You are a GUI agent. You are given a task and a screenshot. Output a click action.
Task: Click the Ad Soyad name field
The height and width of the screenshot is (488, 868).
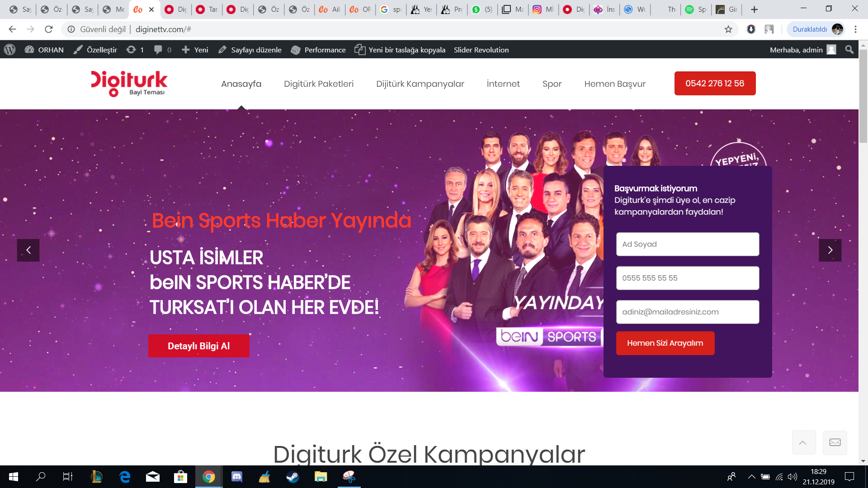(x=687, y=244)
